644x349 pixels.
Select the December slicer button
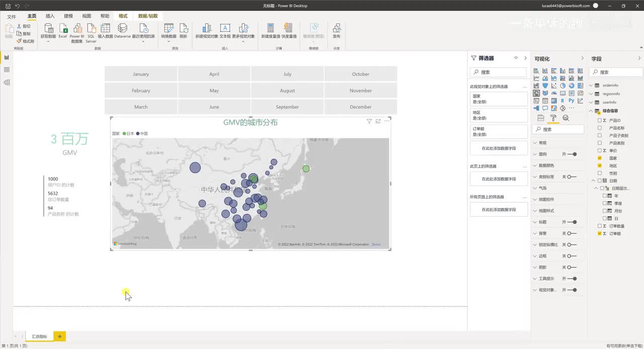click(x=361, y=107)
